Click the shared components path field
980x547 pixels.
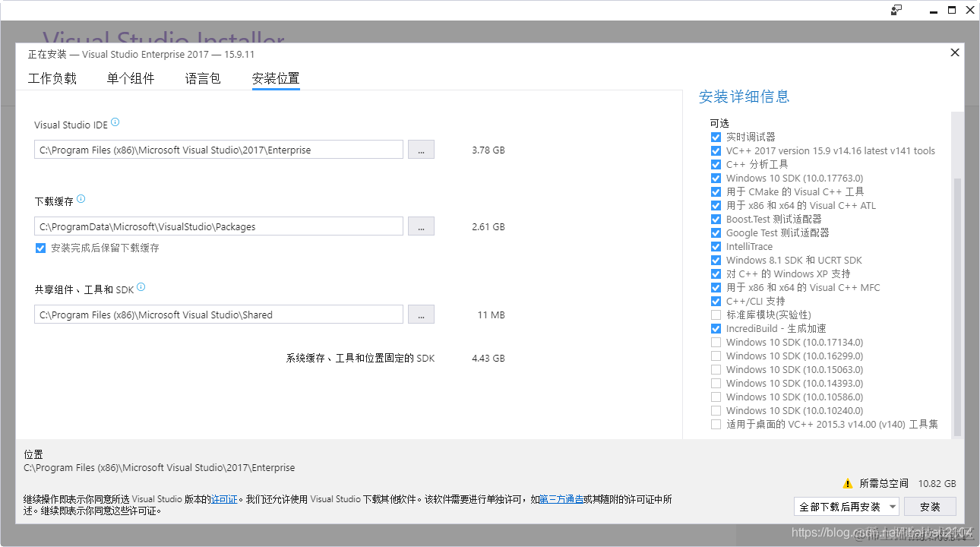(219, 315)
